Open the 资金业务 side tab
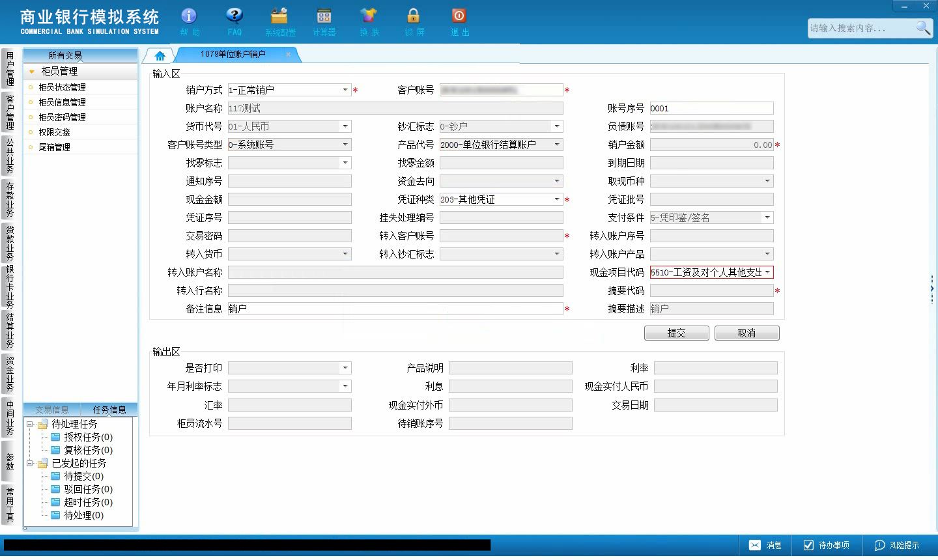The height and width of the screenshot is (560, 938). click(x=9, y=374)
